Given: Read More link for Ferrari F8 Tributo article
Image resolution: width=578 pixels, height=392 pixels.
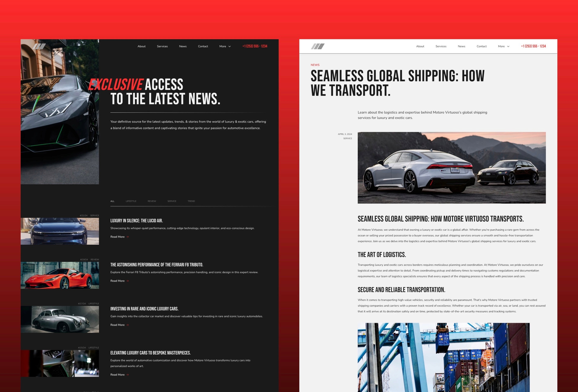Looking at the screenshot, I should [x=118, y=280].
